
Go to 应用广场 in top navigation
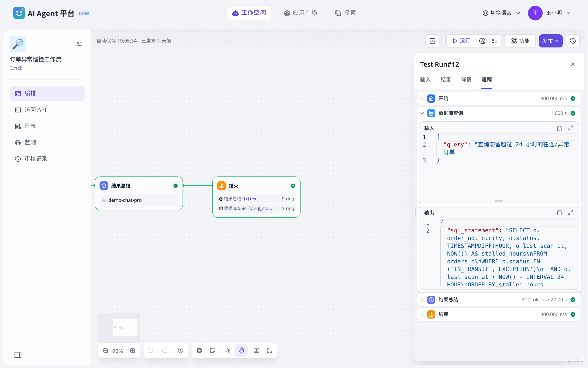301,13
